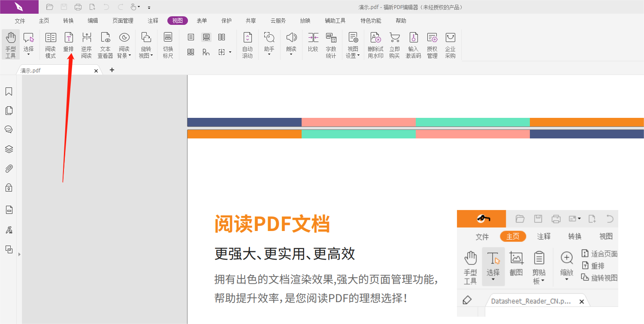
Task: Open the layers panel in left sidebar
Action: point(9,149)
